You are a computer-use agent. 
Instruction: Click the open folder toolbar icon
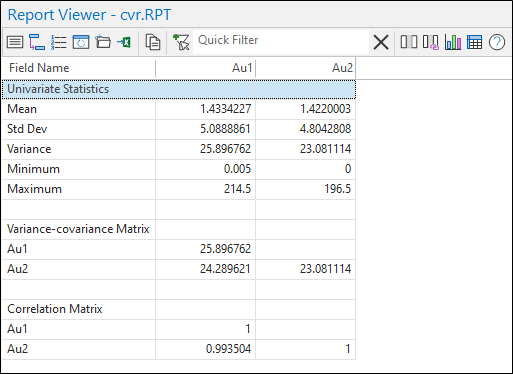103,42
